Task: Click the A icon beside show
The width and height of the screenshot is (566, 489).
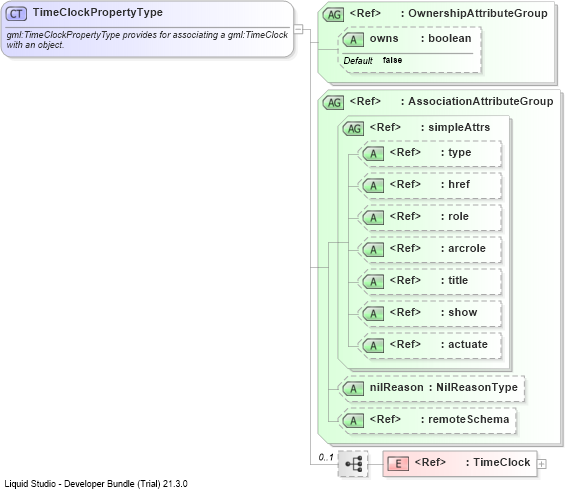Action: click(x=373, y=314)
